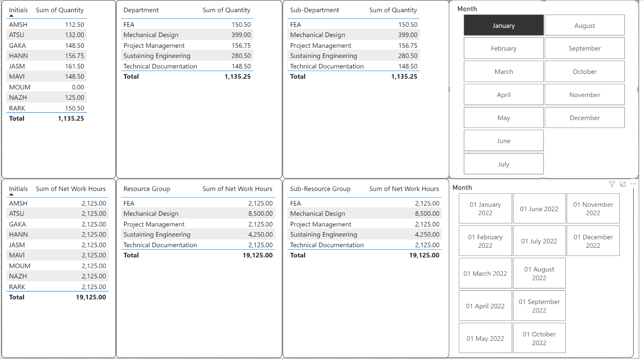Select May in the Month slicer
This screenshot has width=644, height=361.
(503, 118)
